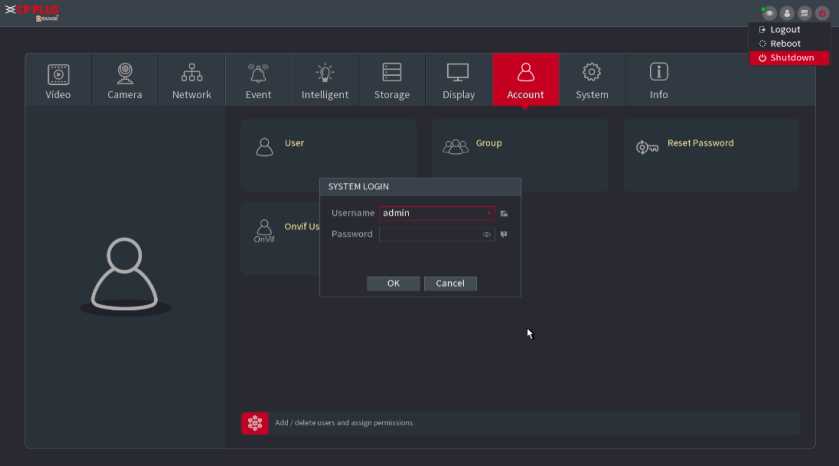Screen dimensions: 839x466
Task: Select the Intelligent lightbulb icon
Action: (325, 80)
